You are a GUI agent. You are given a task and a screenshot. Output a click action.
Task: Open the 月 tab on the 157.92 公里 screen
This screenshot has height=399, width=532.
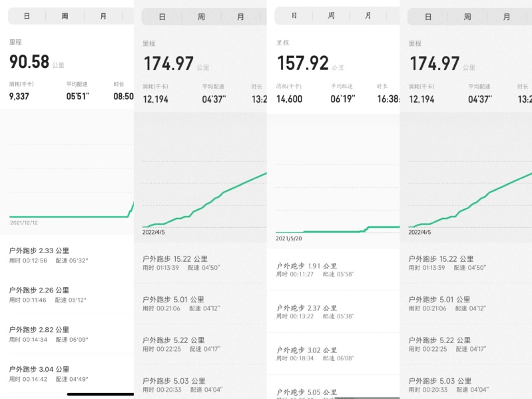(x=368, y=15)
